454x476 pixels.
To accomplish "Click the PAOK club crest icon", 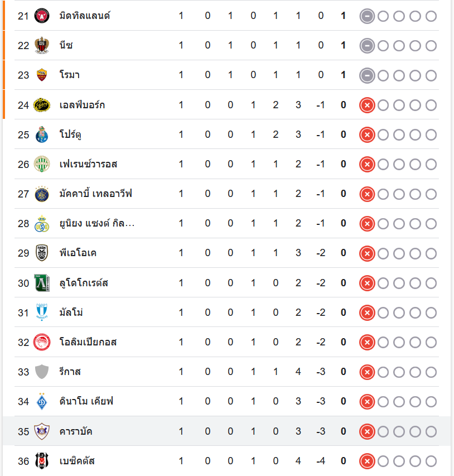I will coord(42,253).
